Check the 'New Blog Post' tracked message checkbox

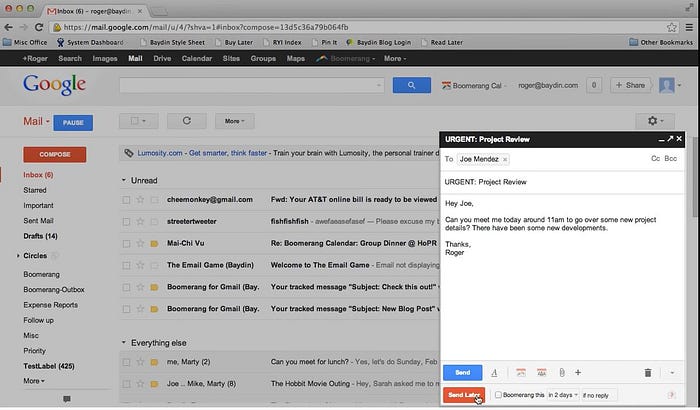(126, 309)
